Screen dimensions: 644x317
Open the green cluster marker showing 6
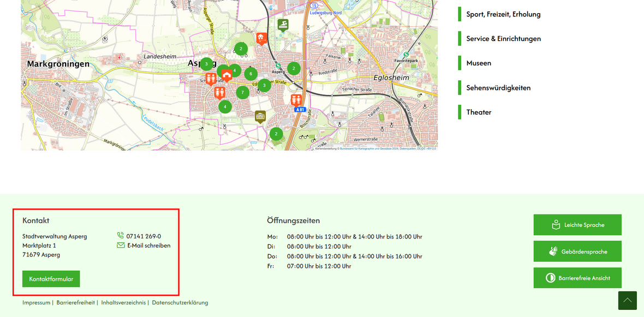(251, 74)
